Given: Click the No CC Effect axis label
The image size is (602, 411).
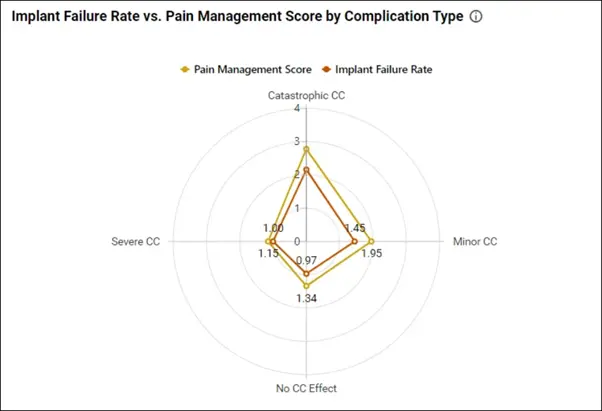Looking at the screenshot, I should [x=306, y=389].
